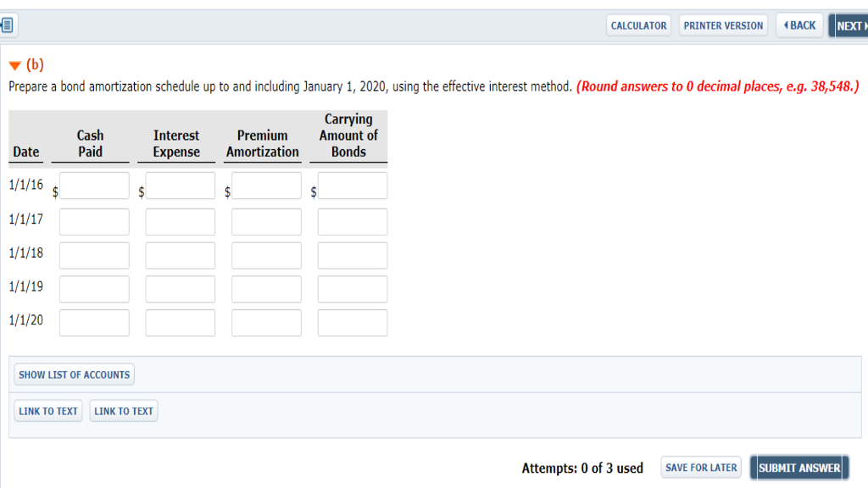Go back using the Back button
Screen dimensions: 868x488
click(x=798, y=25)
